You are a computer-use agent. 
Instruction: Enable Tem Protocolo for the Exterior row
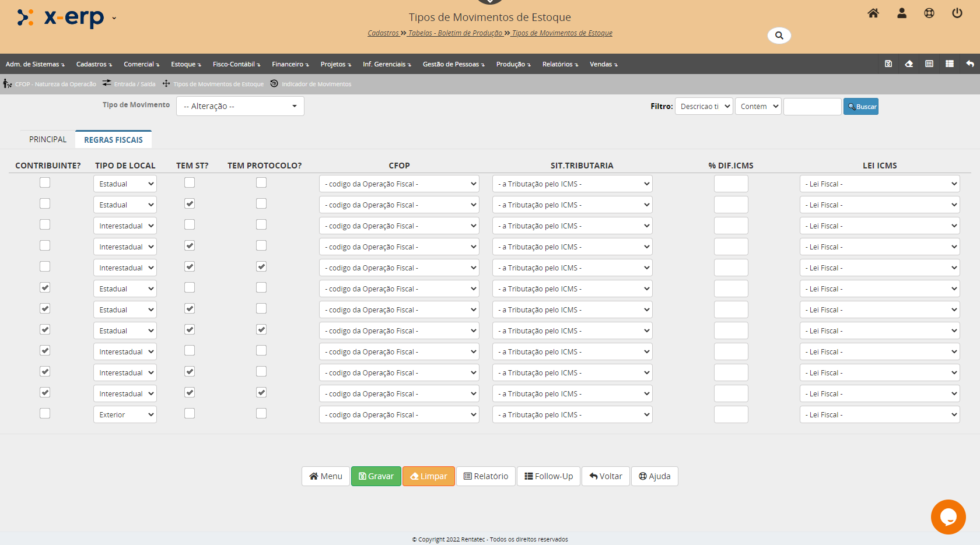pos(261,414)
